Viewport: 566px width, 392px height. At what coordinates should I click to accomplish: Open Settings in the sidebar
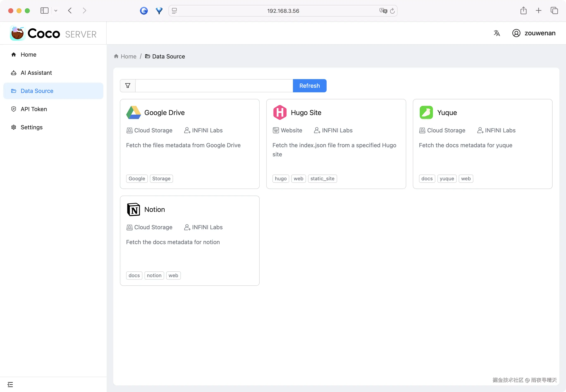click(31, 127)
